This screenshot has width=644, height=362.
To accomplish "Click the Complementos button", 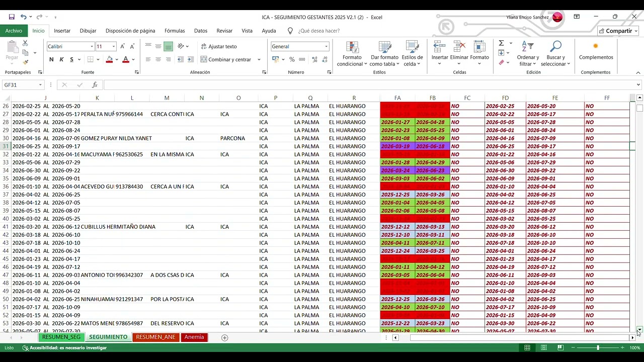I will click(596, 52).
